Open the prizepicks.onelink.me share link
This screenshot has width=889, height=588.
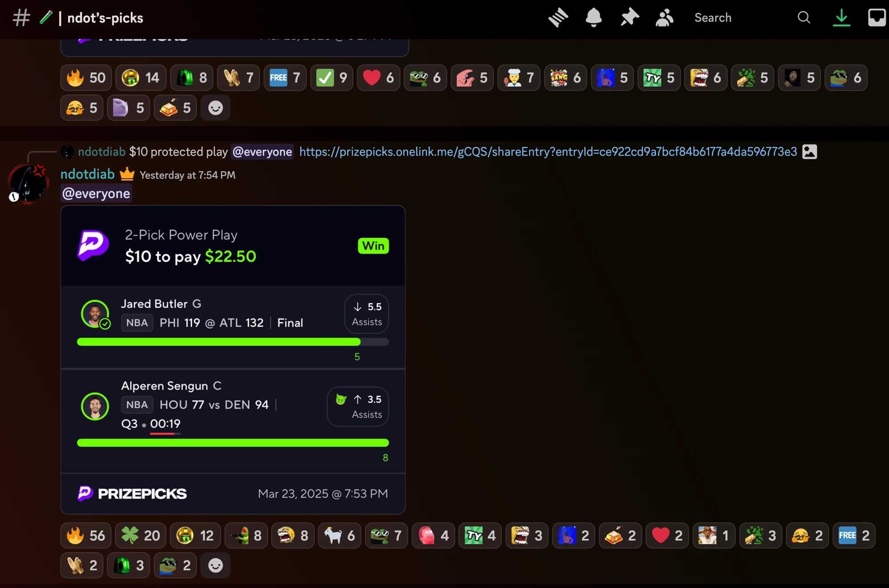pos(548,152)
